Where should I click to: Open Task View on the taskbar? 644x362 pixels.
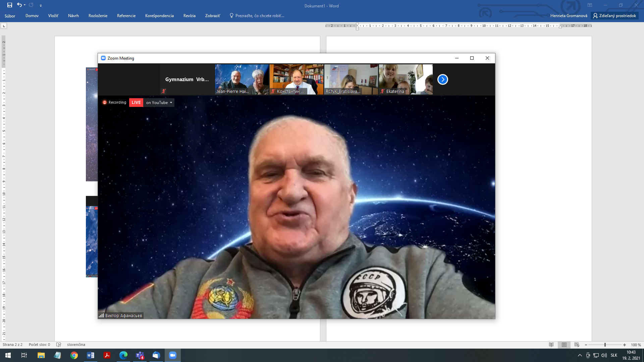[24, 355]
